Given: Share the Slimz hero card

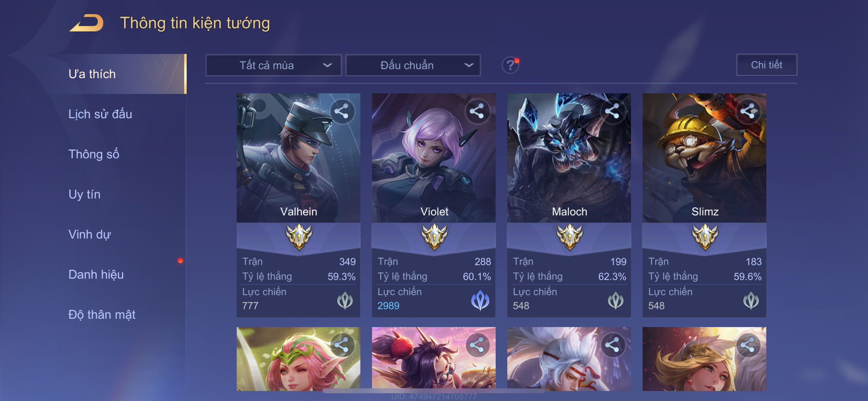Looking at the screenshot, I should point(748,111).
